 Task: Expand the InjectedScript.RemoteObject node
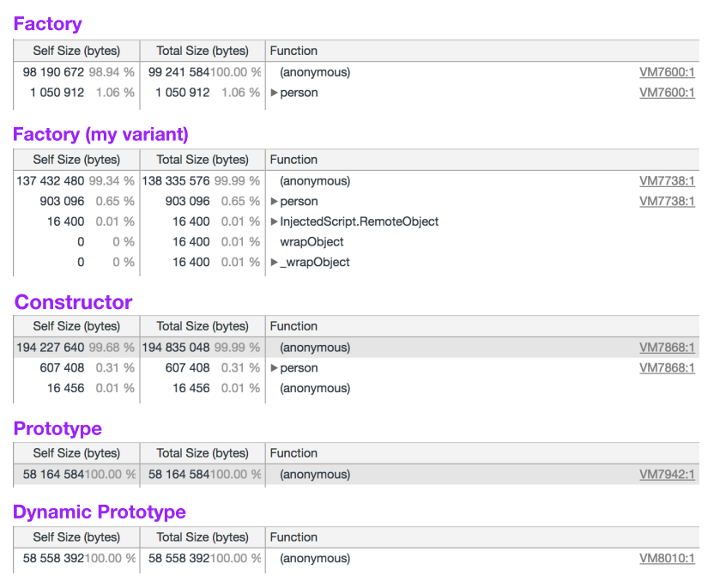274,221
